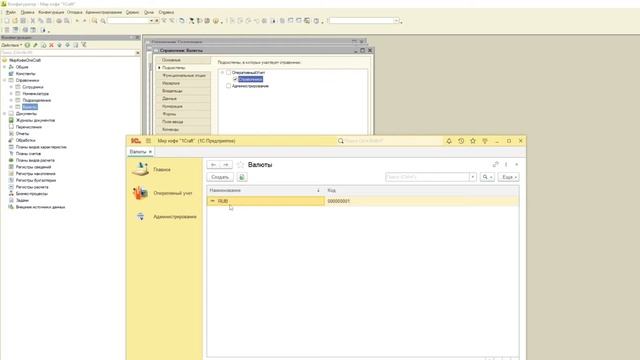Click the code cell 000000001
The width and height of the screenshot is (640, 360).
422,201
